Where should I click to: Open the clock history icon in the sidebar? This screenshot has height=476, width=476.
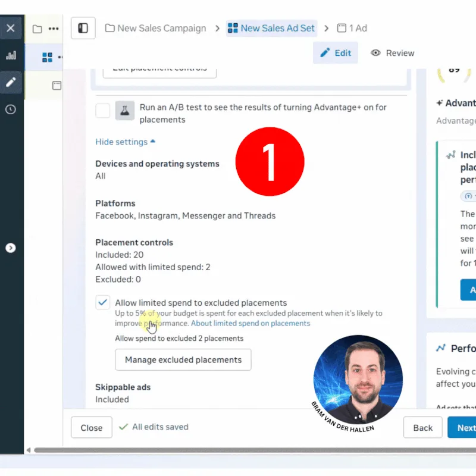point(11,109)
